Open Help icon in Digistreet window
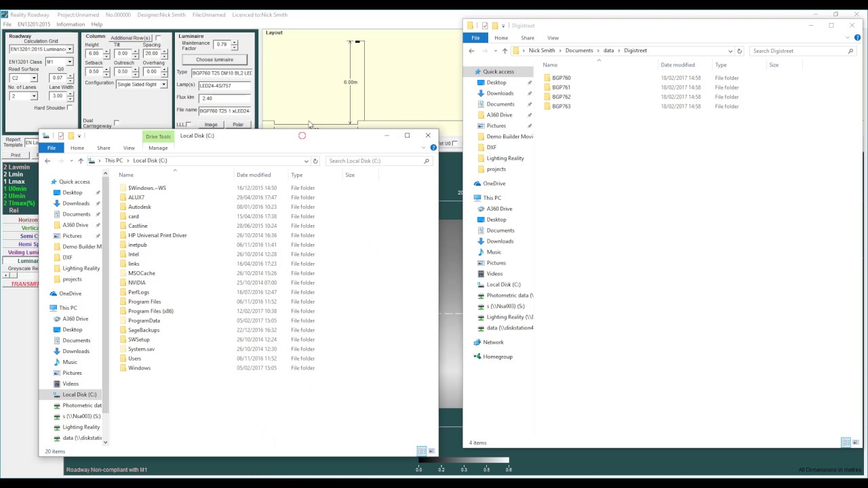The image size is (868, 488). (x=858, y=38)
